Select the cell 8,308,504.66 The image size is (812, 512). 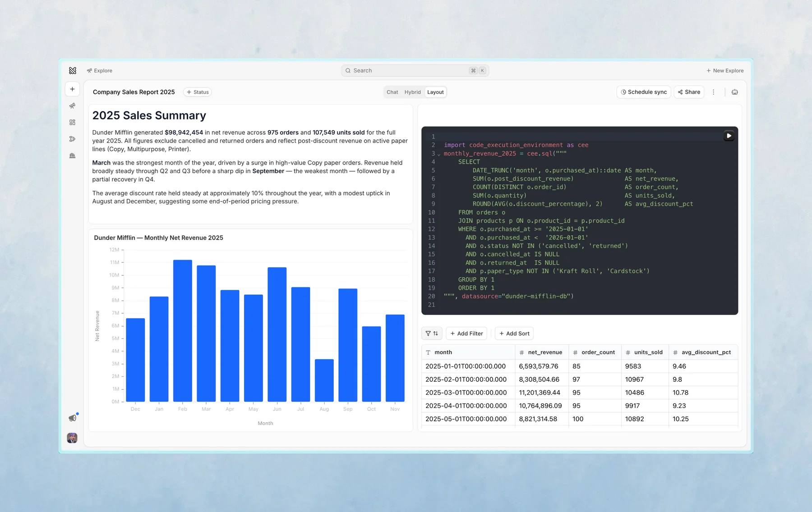542,379
